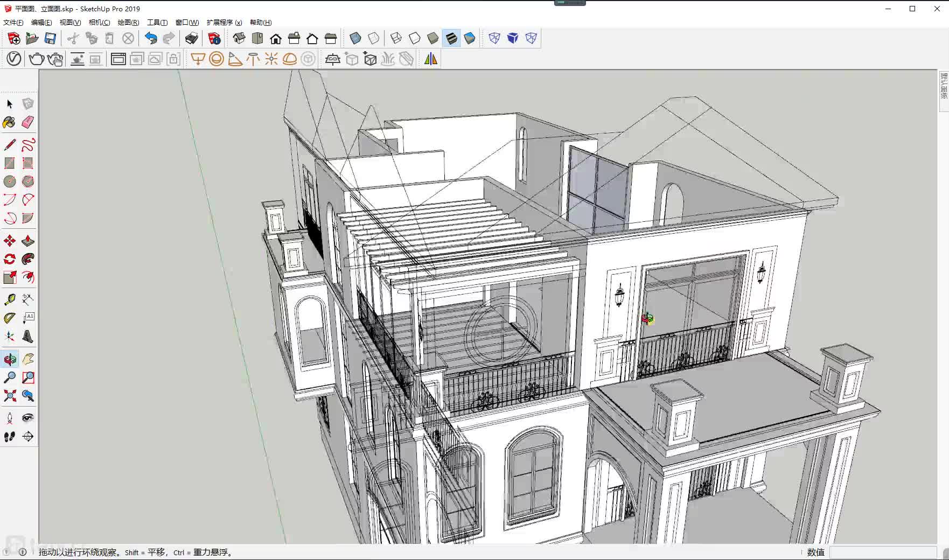Click the mirror tool icon
This screenshot has height=560, width=949.
[431, 59]
